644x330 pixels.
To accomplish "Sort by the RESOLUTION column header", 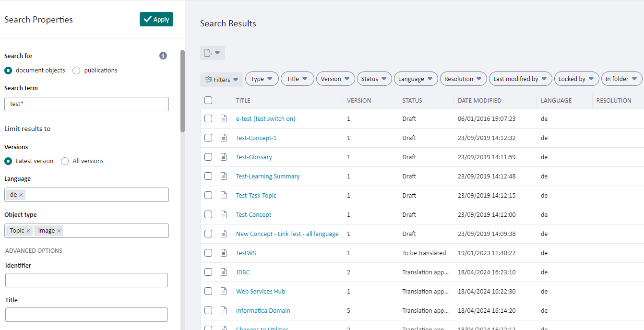I will click(614, 101).
